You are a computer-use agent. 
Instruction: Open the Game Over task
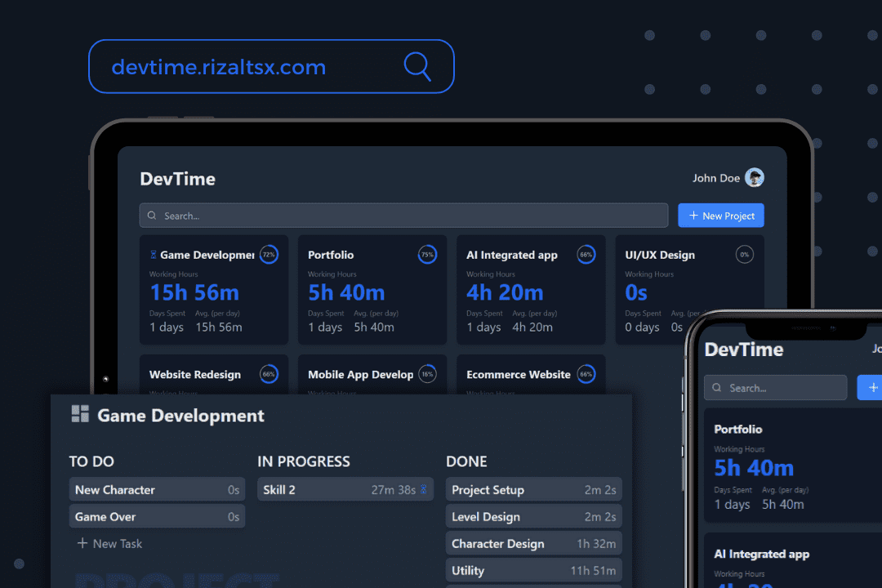pos(157,516)
